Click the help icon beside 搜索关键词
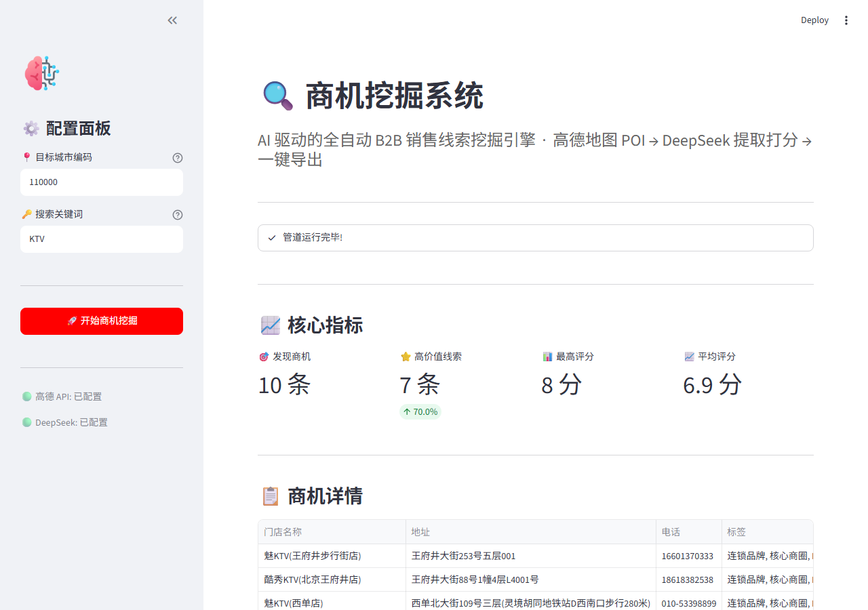868x610 pixels. tap(178, 215)
